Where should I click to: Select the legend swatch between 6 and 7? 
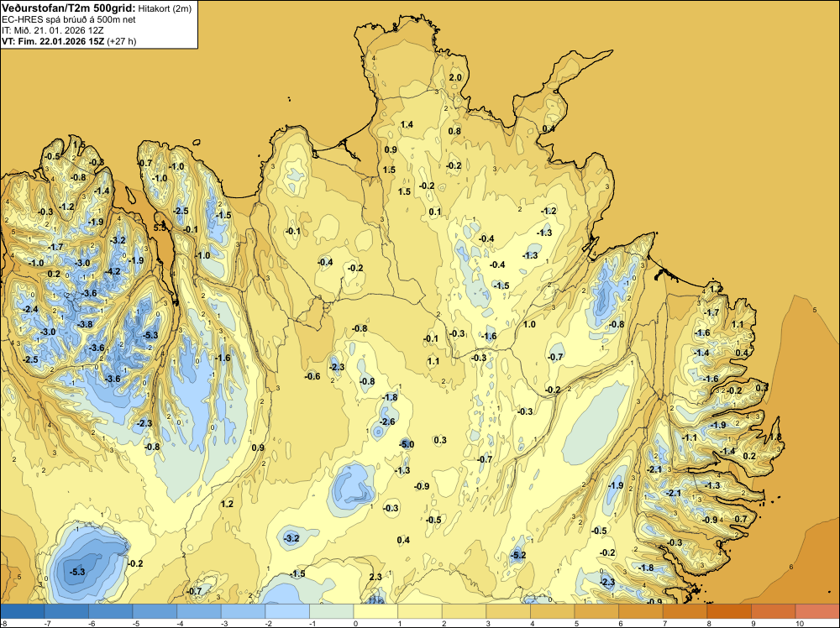pos(641,611)
